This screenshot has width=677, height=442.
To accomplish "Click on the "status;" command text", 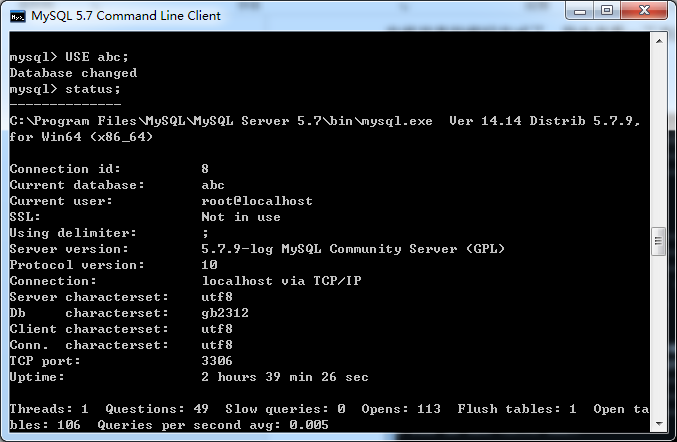I will point(93,89).
